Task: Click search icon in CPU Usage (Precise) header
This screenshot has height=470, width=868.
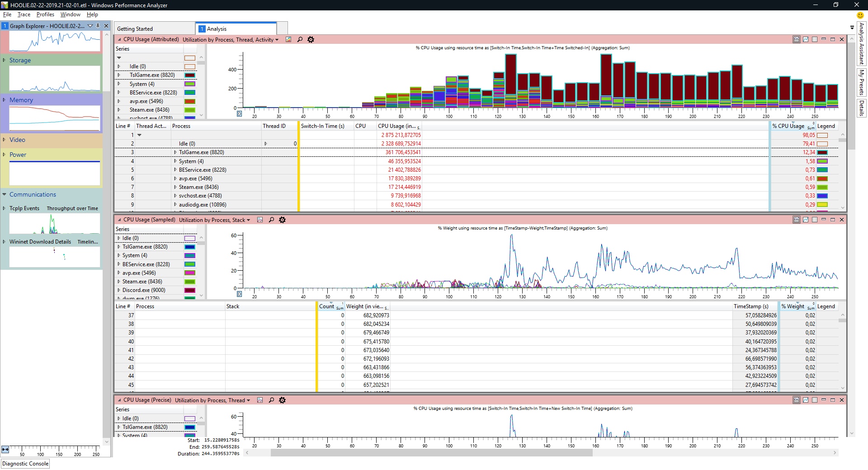Action: click(x=271, y=400)
